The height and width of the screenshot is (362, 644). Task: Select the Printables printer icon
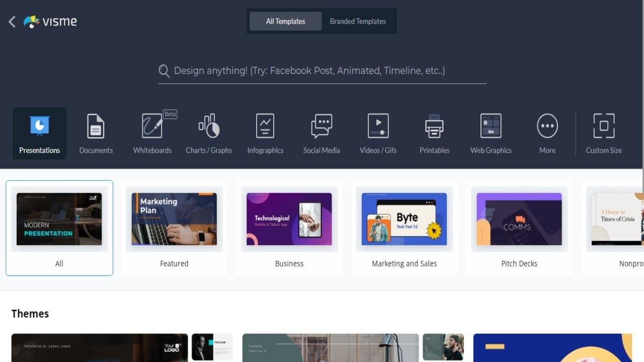(434, 126)
